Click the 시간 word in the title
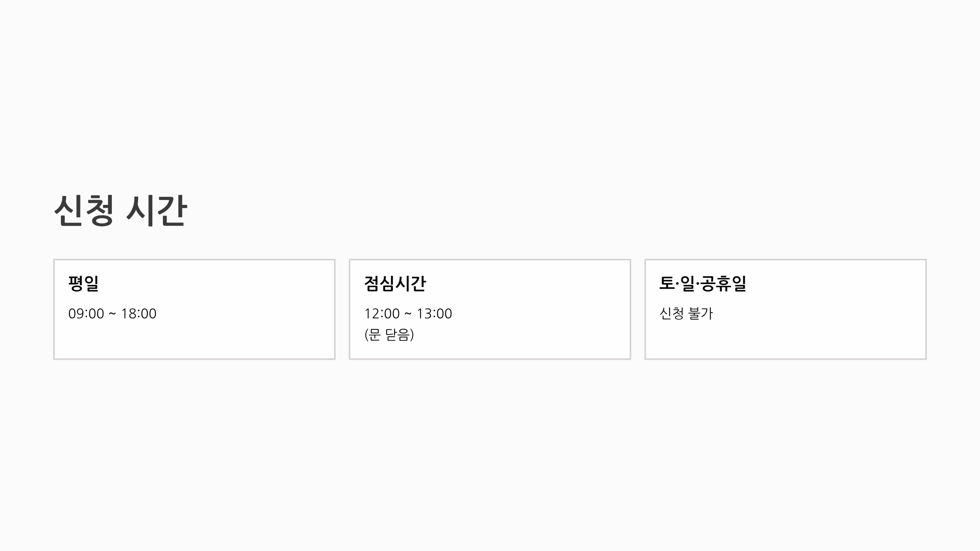The width and height of the screenshot is (980, 551). tap(156, 211)
